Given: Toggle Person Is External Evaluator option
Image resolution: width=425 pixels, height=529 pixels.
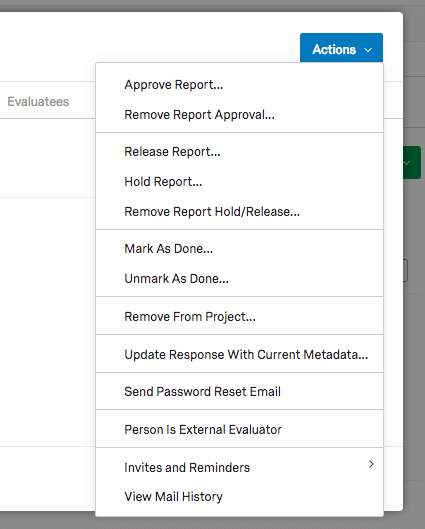Looking at the screenshot, I should pos(239,429).
